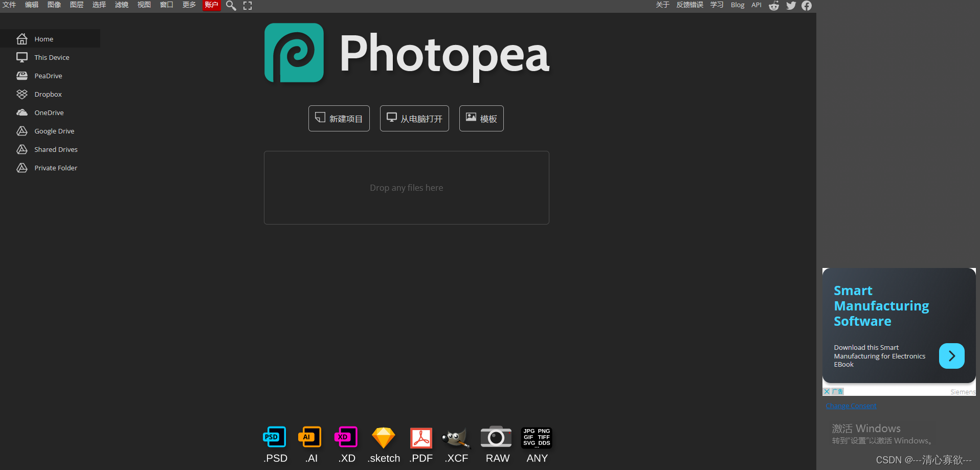
Task: Click the red 账户 account button
Action: click(212, 5)
